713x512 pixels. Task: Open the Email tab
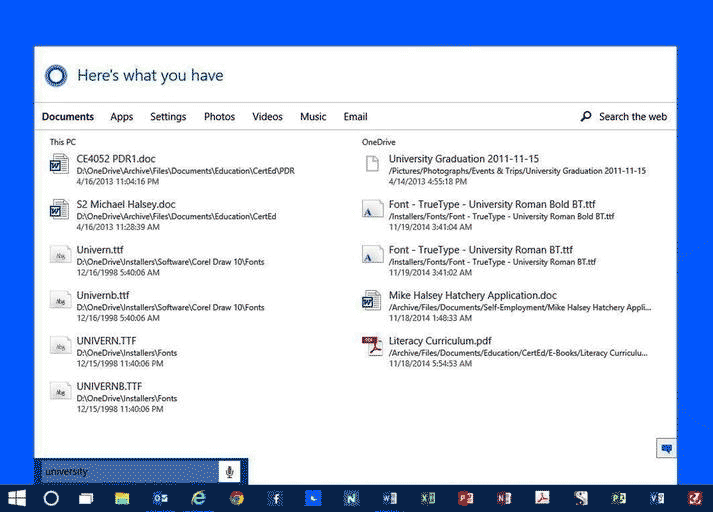pos(355,117)
